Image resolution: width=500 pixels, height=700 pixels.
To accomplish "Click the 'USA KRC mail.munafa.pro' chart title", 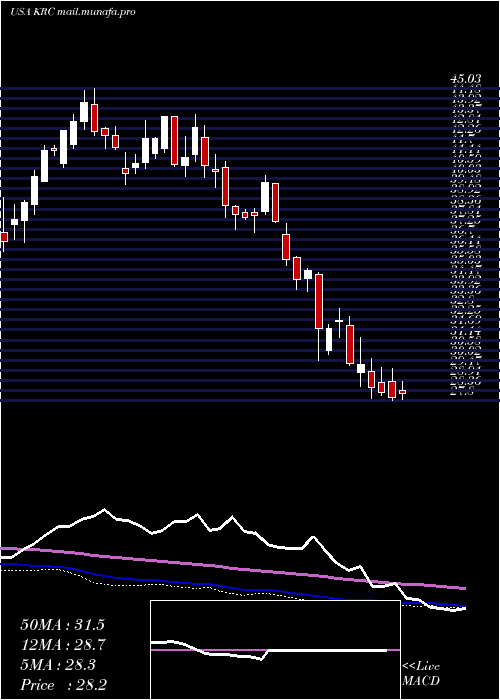I will (x=73, y=12).
